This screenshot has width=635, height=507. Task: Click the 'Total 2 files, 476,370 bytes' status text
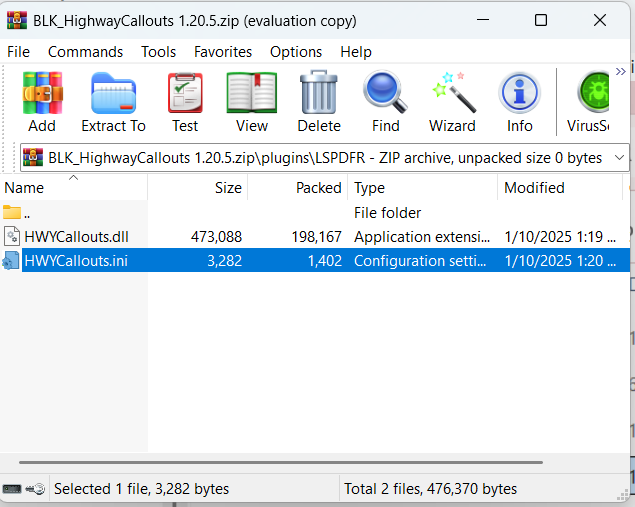430,489
